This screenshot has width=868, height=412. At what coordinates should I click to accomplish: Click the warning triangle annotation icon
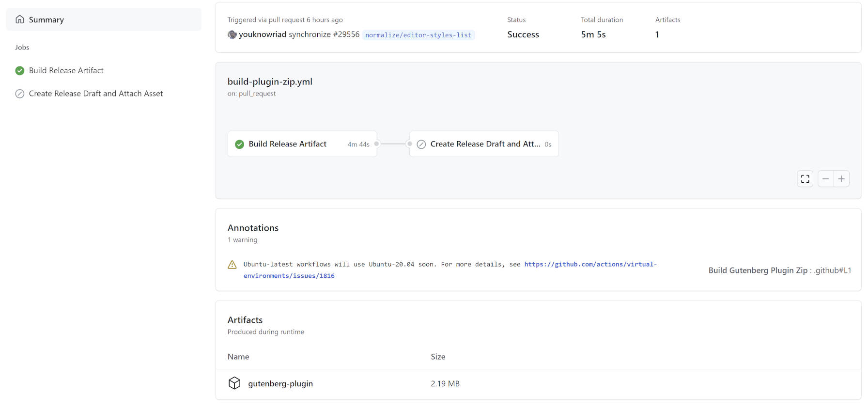232,265
